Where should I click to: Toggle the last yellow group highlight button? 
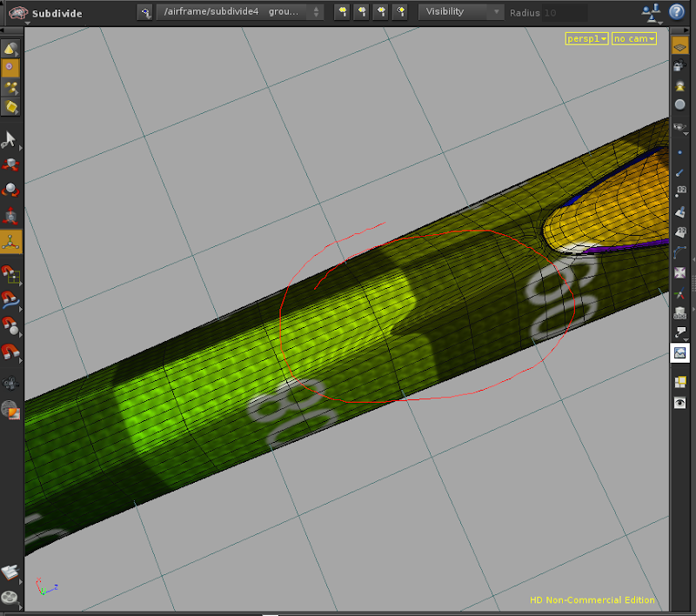(399, 12)
